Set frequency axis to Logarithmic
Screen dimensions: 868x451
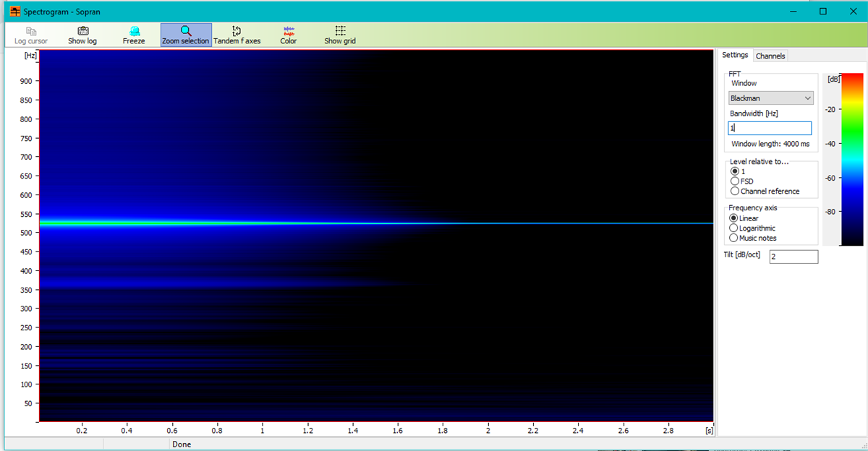[735, 228]
